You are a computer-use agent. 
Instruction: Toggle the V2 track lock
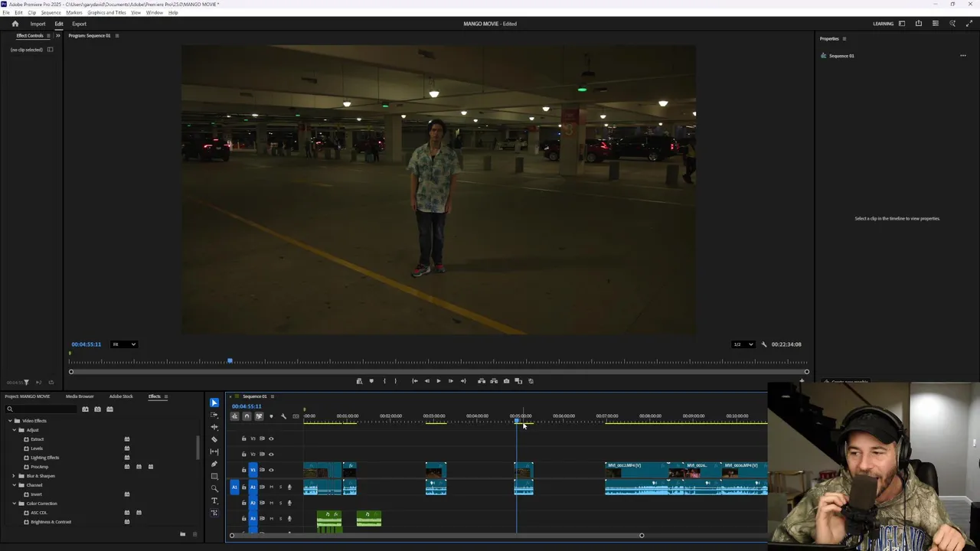pos(244,454)
